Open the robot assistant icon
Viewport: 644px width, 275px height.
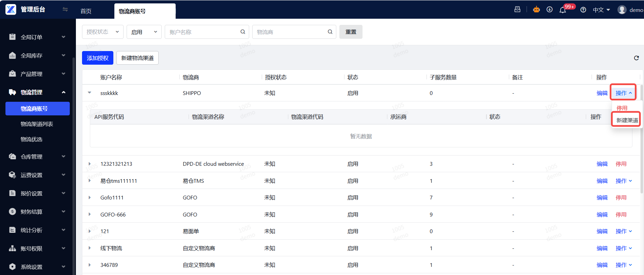click(x=536, y=10)
